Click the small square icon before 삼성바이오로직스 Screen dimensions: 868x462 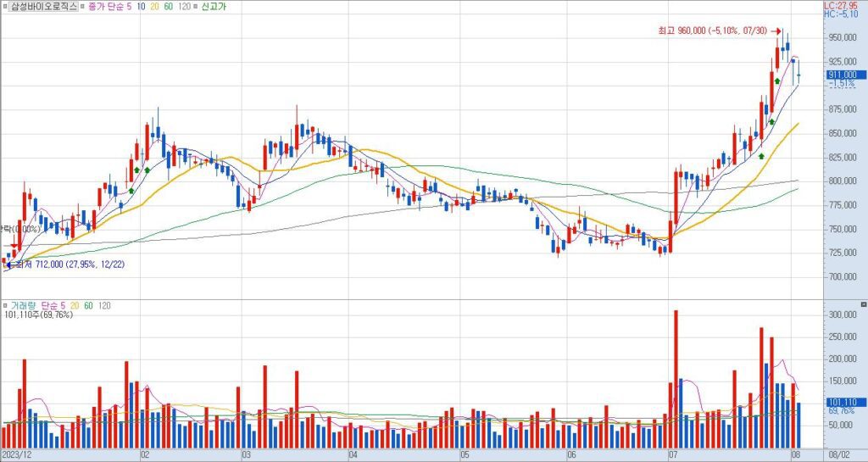[5, 7]
